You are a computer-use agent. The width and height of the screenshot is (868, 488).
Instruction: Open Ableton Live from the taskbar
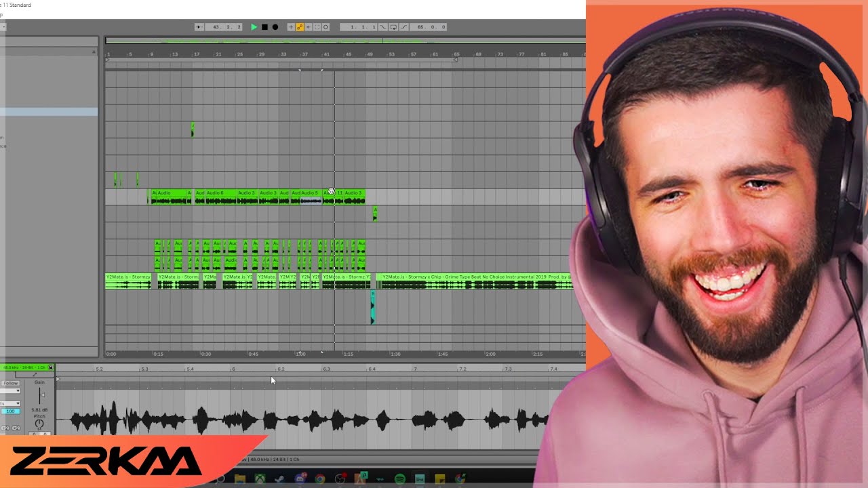(420, 479)
